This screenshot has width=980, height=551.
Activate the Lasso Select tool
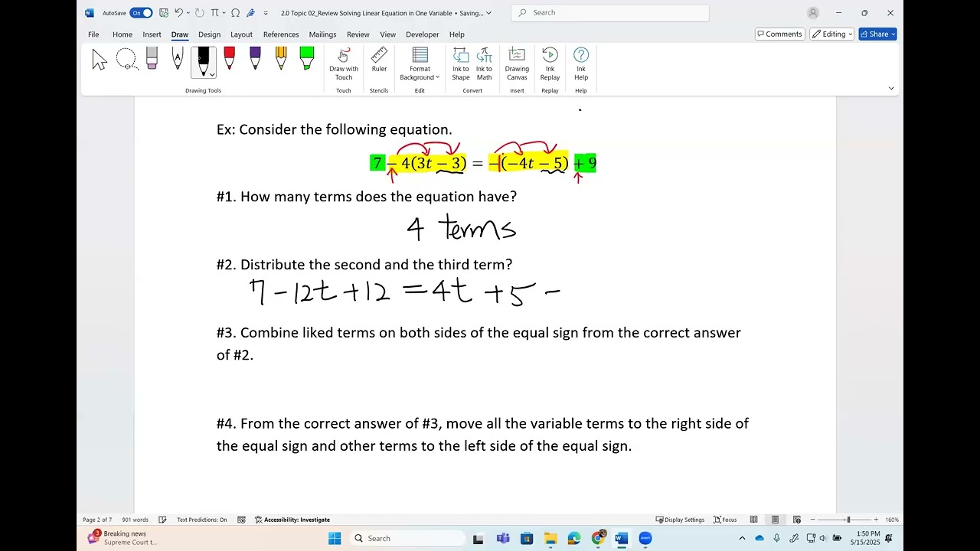pyautogui.click(x=126, y=60)
